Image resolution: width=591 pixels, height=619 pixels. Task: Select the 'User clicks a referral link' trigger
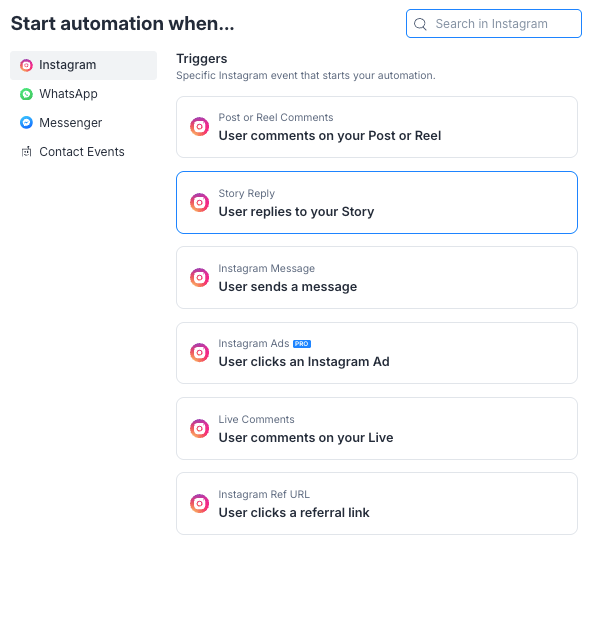[377, 503]
